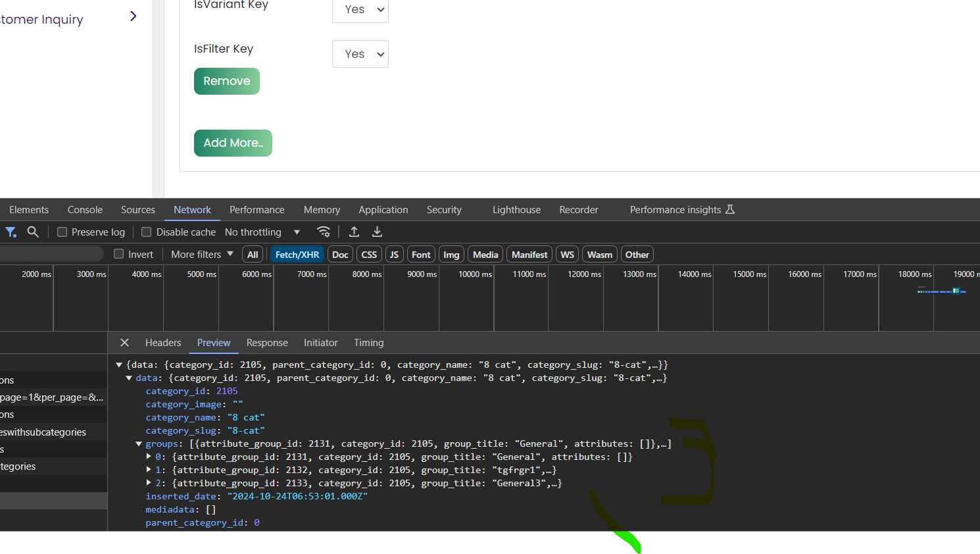The width and height of the screenshot is (980, 554).
Task: Click the inserted_date value
Action: (297, 496)
